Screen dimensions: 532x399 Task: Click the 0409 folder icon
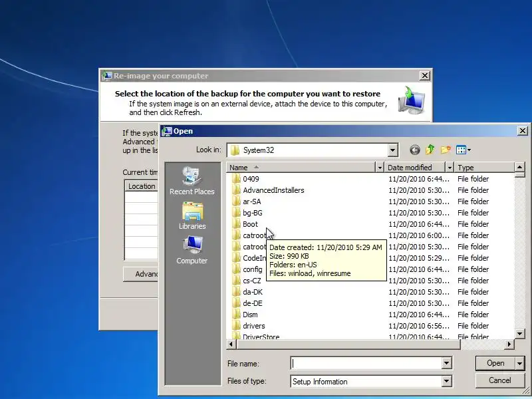point(236,179)
